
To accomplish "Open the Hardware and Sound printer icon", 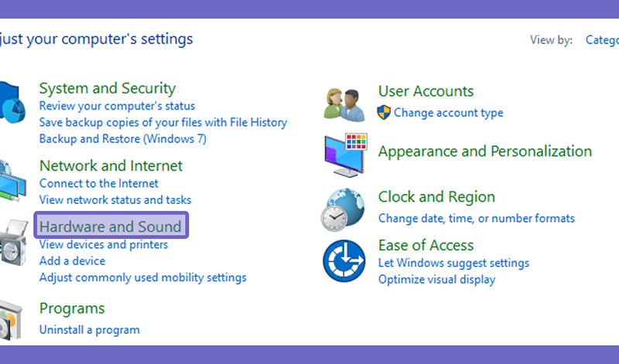I will coord(14,242).
